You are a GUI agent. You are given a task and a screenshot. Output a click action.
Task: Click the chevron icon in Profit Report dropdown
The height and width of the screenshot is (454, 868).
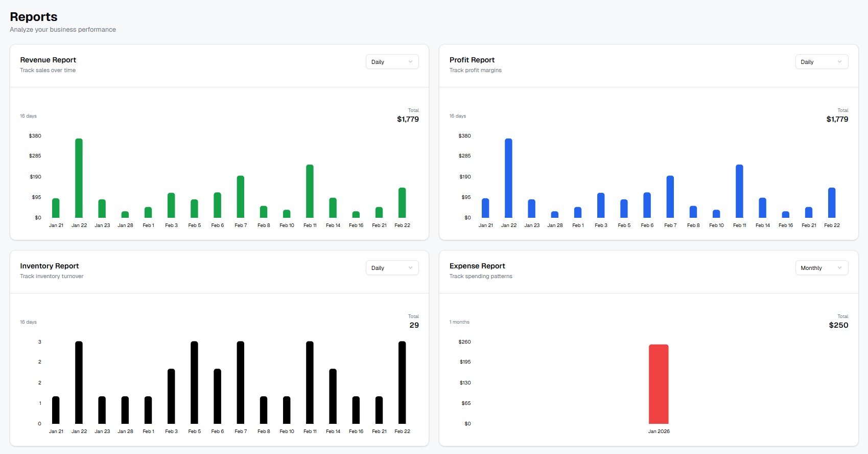[x=839, y=62]
